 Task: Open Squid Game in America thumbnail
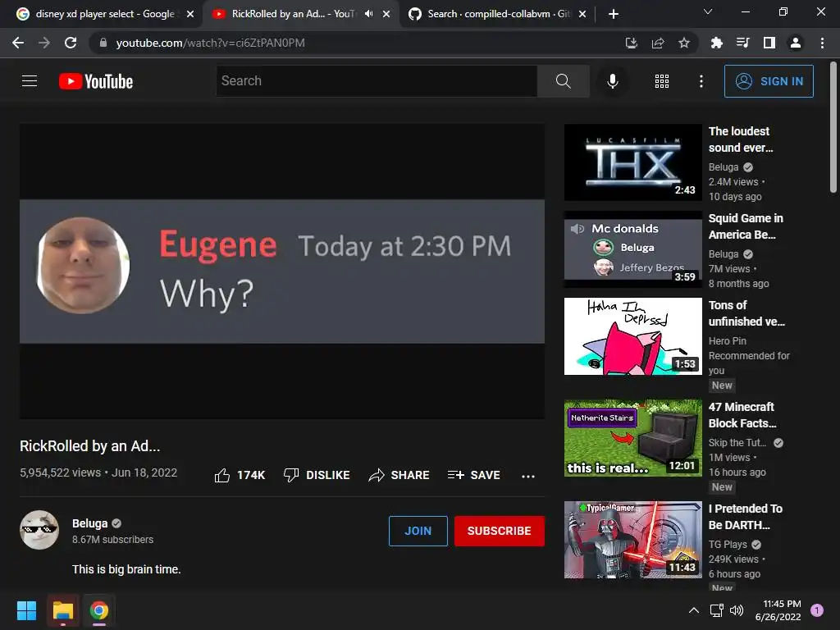pos(632,249)
